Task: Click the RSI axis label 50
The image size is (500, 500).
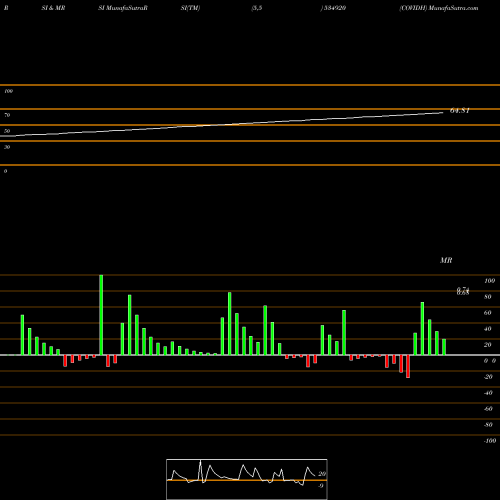Action: [7, 131]
